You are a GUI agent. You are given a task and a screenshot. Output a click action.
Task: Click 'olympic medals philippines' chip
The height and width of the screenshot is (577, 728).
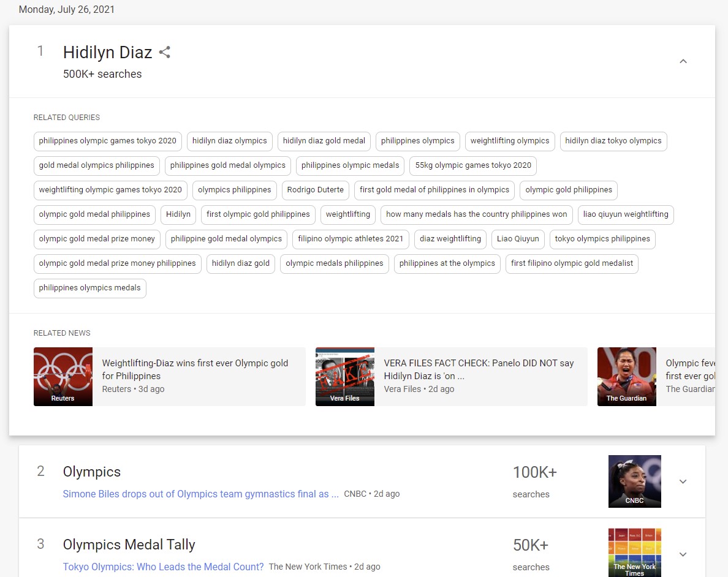point(335,264)
